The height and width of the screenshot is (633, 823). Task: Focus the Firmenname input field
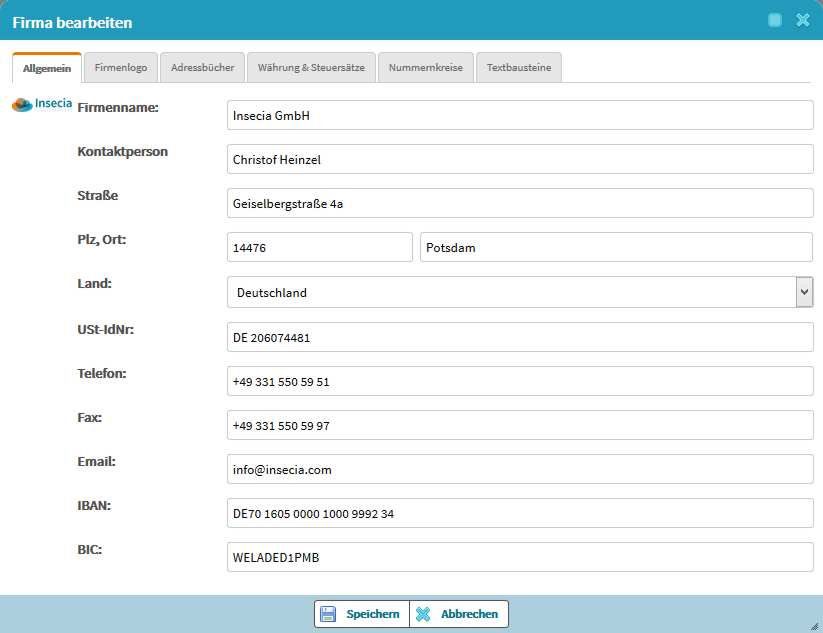tap(520, 115)
